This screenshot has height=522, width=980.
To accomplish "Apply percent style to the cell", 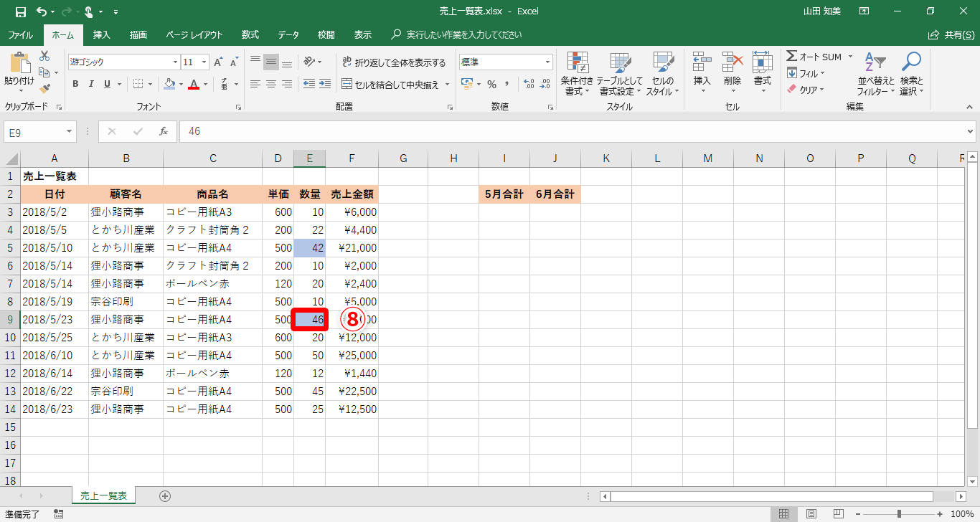I will [x=491, y=84].
